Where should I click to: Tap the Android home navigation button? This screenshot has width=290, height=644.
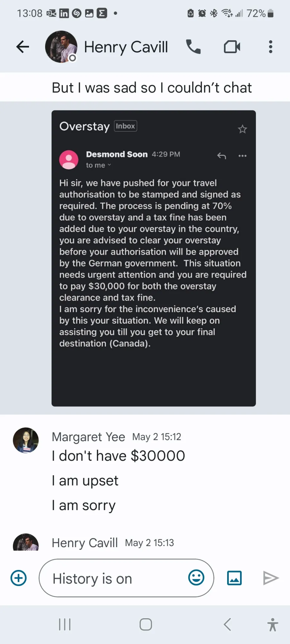click(x=146, y=625)
